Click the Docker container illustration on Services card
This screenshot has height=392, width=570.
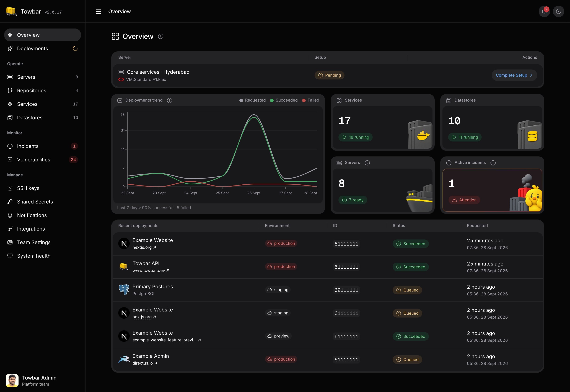click(x=420, y=134)
